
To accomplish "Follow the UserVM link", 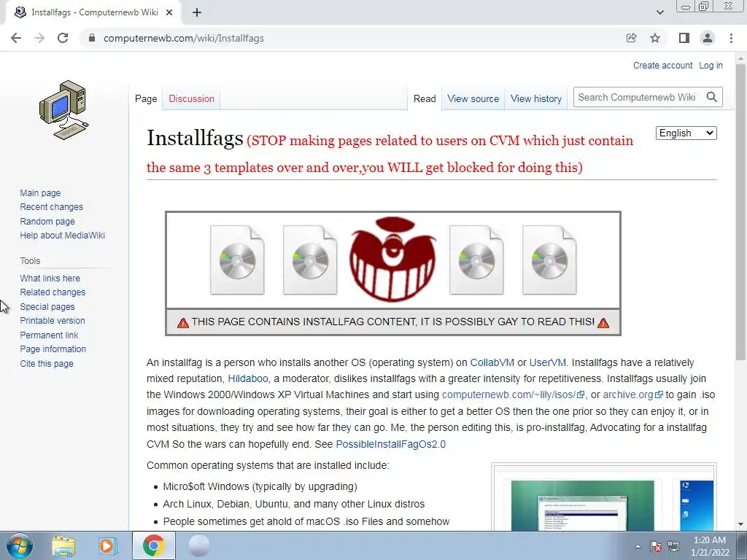I will 547,362.
